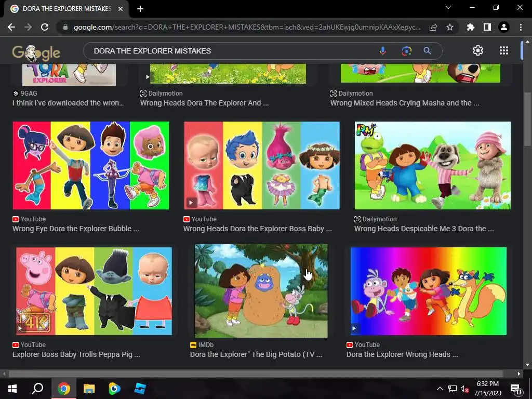Viewport: 532px width, 399px height.
Task: Open Wrong Eye Dora the Explorer Bubble thumbnail
Action: [x=90, y=166]
